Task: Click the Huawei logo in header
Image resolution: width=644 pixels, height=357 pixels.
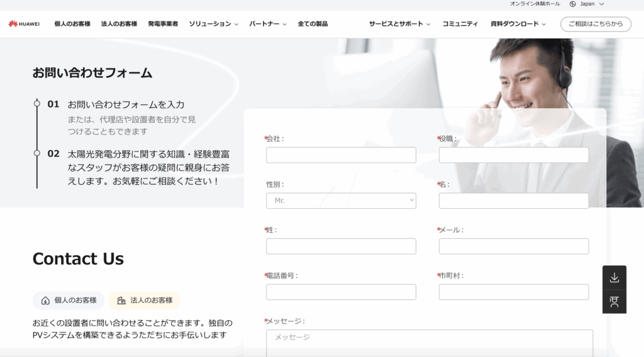Action: (25, 24)
